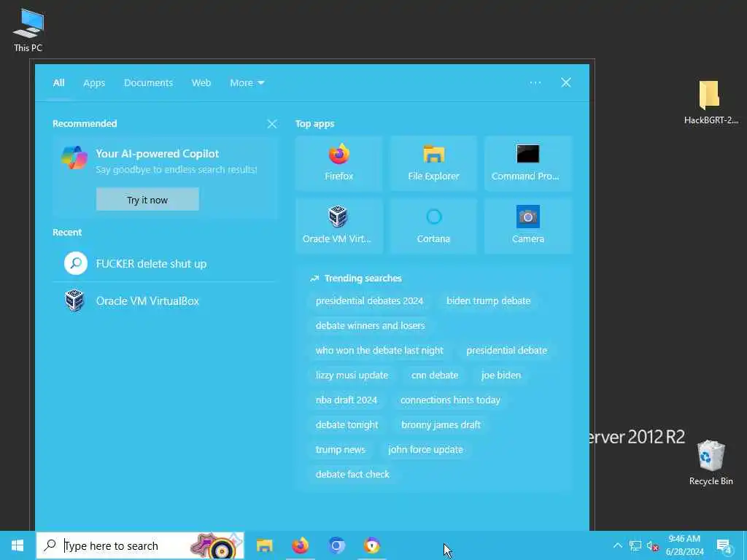Image resolution: width=747 pixels, height=560 pixels.
Task: Search 'bronny james draft' trend
Action: pos(441,425)
